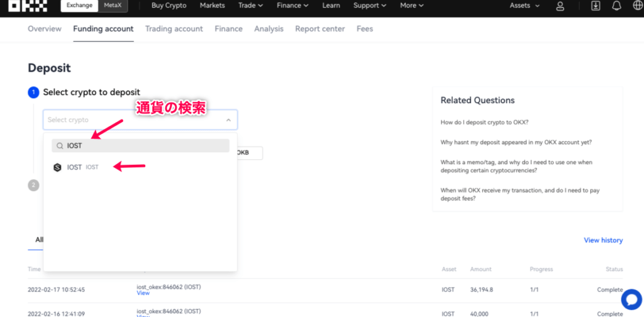The width and height of the screenshot is (644, 317).
Task: Open Buy Crypto page
Action: (169, 6)
